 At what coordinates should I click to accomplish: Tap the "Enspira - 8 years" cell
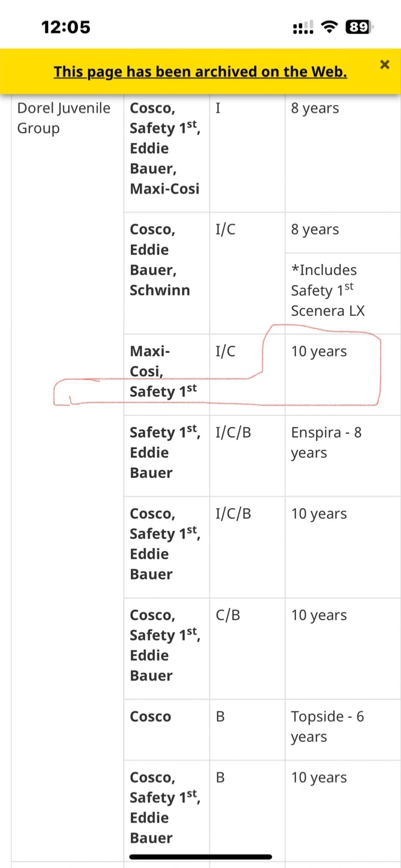pyautogui.click(x=326, y=442)
